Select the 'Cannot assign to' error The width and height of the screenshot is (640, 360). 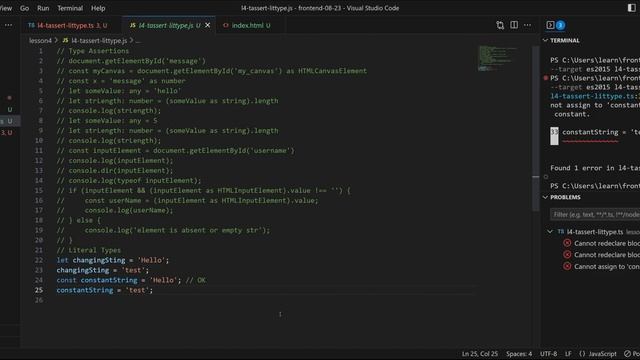click(x=607, y=267)
